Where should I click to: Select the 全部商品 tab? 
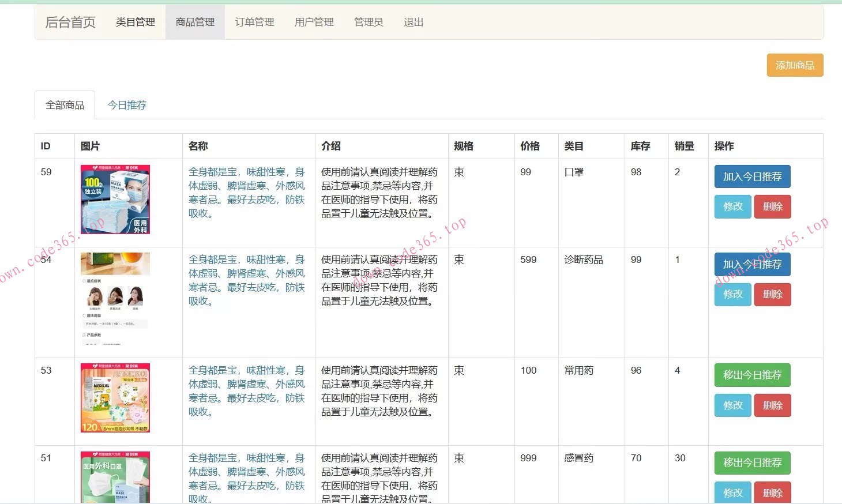(x=65, y=105)
